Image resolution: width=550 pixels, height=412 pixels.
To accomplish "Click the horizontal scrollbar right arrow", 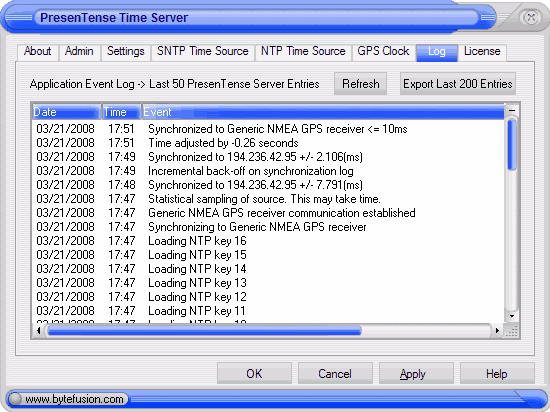I will tap(497, 330).
